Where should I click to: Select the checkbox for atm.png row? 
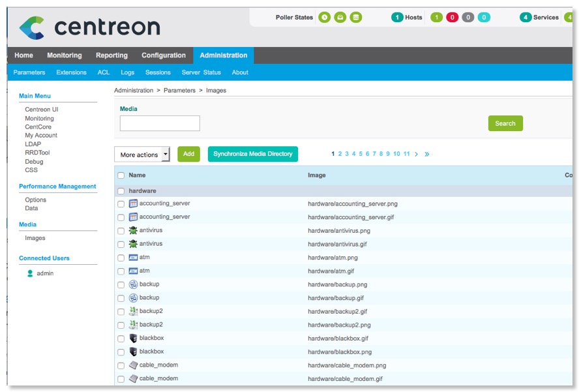[x=121, y=258]
